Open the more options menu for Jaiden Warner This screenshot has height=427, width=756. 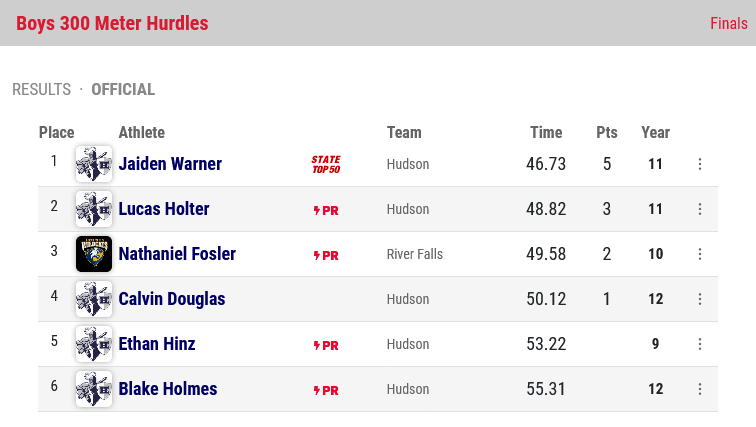pyautogui.click(x=700, y=164)
